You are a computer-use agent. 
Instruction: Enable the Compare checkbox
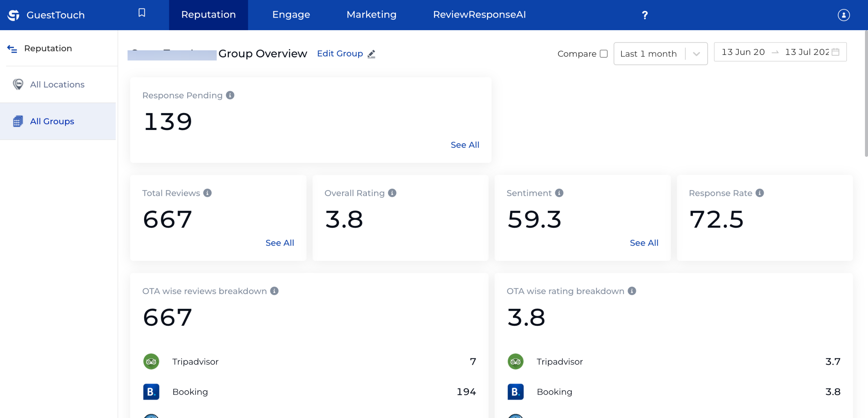coord(604,54)
